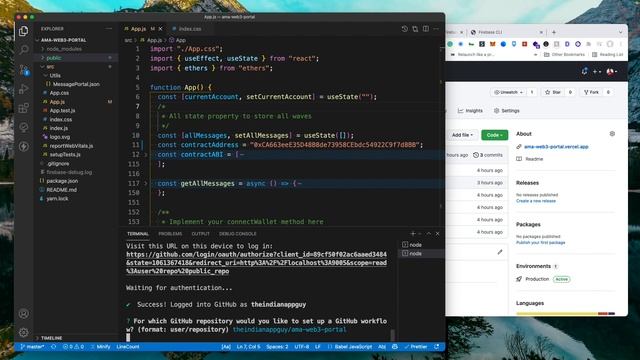Click the split editor icon
640x360 pixels.
point(426,29)
